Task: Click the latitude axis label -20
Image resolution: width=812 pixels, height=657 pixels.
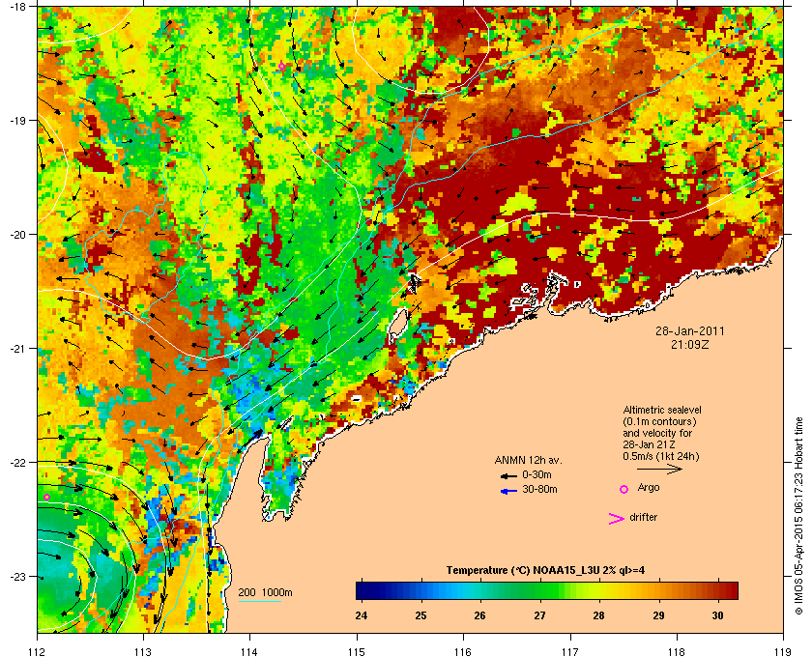Action: coord(17,235)
